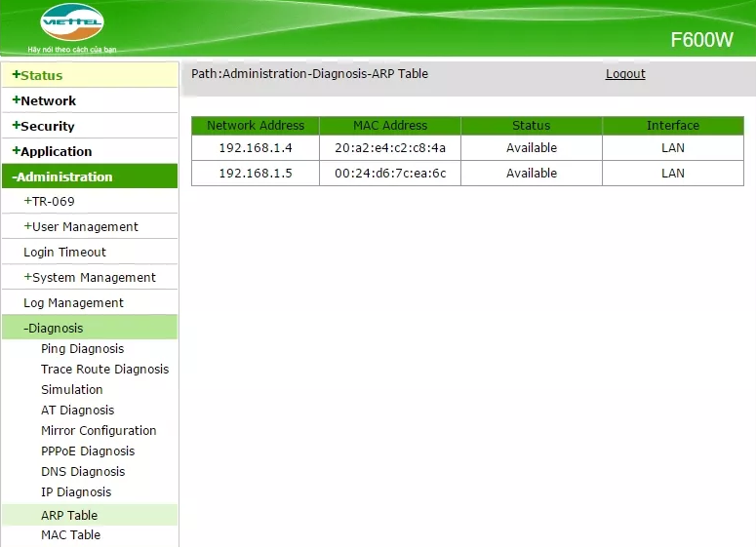Select MAC address 00:24:d6:7c:ea:6c
The image size is (756, 549).
[390, 173]
